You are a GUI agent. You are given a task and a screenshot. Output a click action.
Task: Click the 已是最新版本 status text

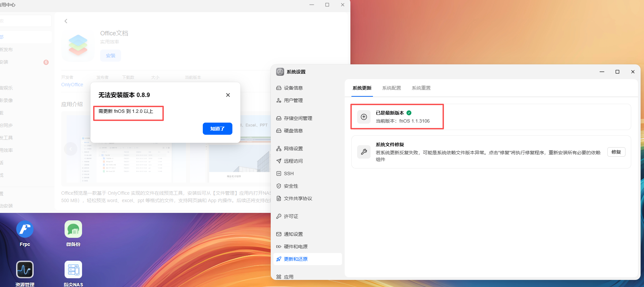pos(390,113)
